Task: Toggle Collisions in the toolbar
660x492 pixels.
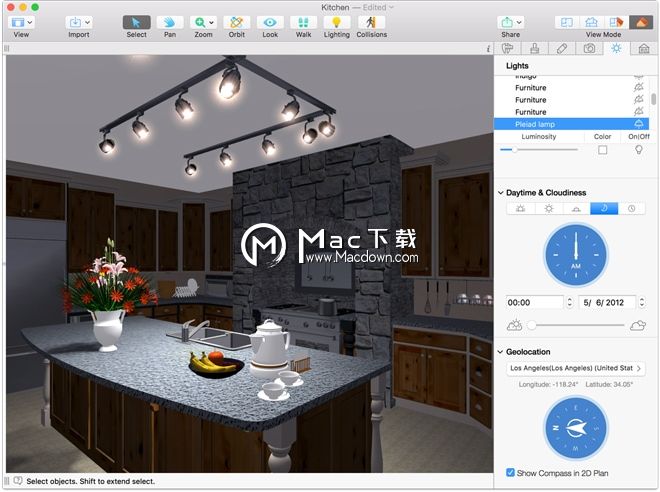Action: (371, 22)
